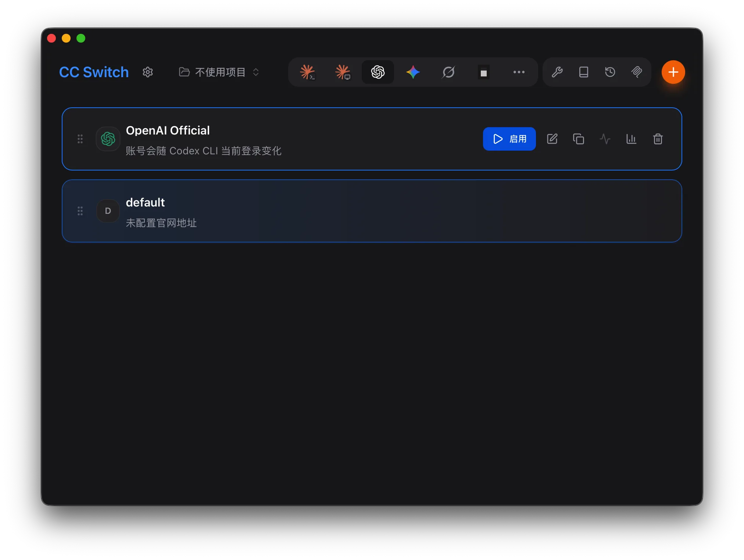Open the 不使用项目 project dropdown
The height and width of the screenshot is (560, 744).
pos(219,72)
